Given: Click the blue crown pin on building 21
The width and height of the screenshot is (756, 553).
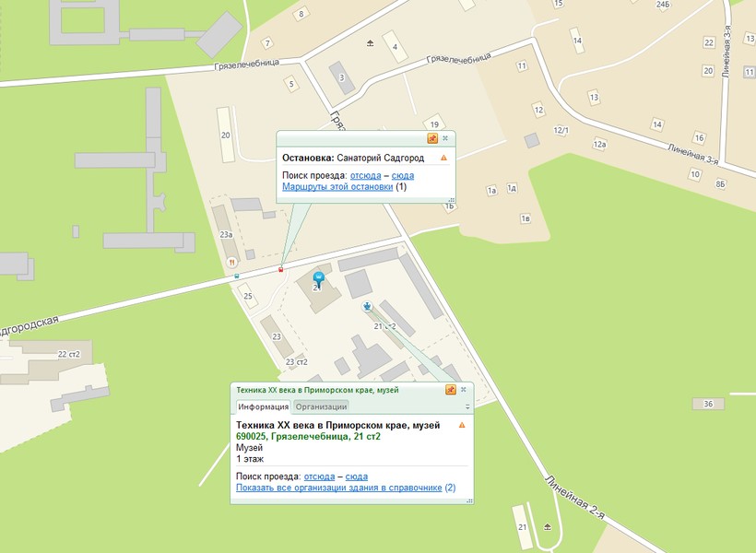Looking at the screenshot, I should tap(318, 279).
